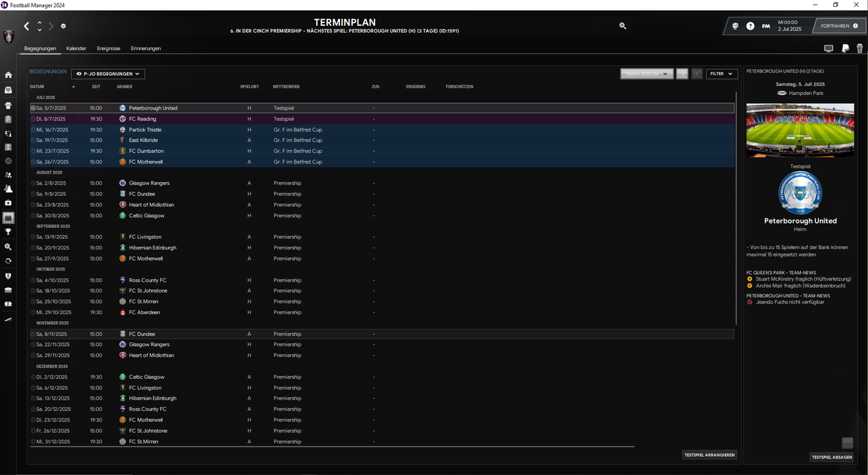Screen dimensions: 868x475
Task: Open the Competitions trophy icon in sidebar
Action: tap(8, 231)
